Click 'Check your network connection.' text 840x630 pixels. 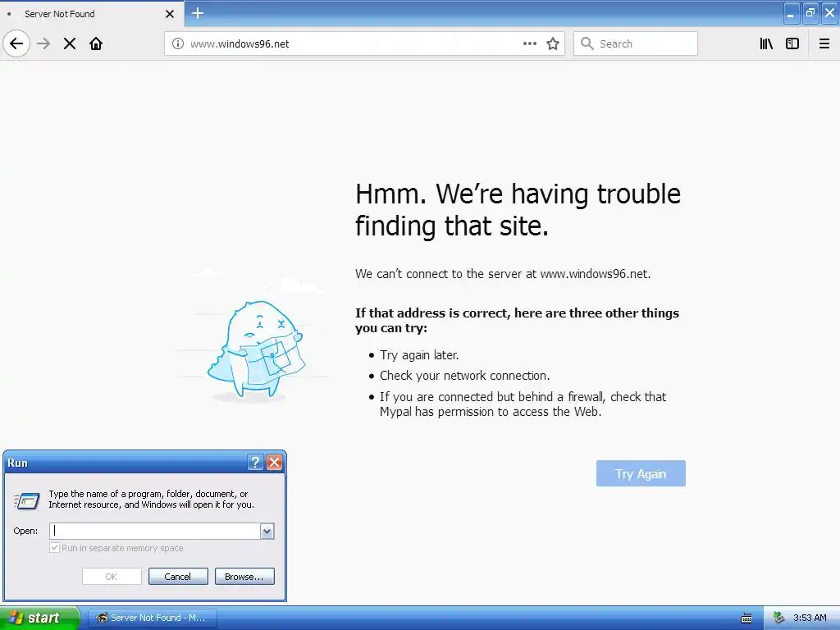tap(464, 376)
